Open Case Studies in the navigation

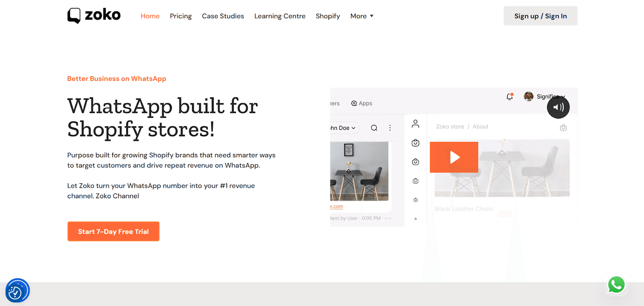tap(223, 16)
